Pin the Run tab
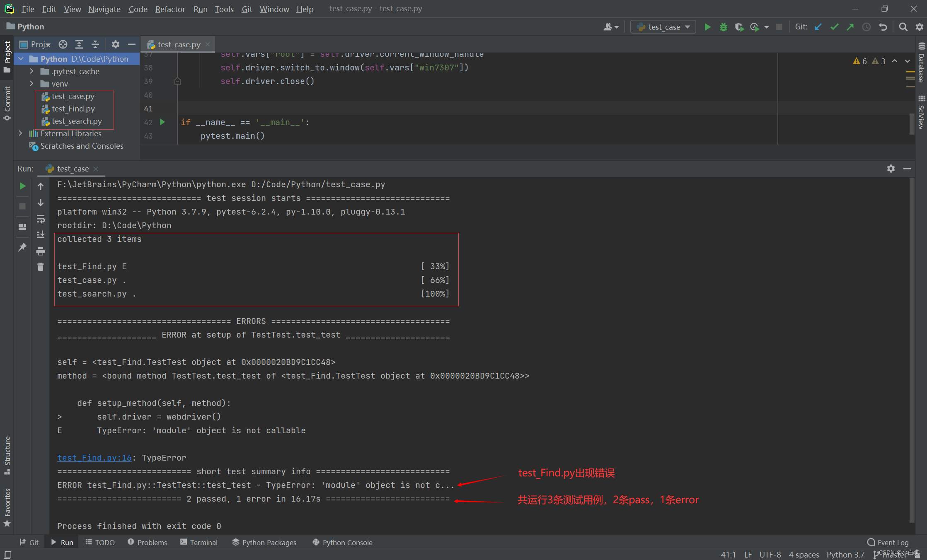927x560 pixels. coord(22,247)
